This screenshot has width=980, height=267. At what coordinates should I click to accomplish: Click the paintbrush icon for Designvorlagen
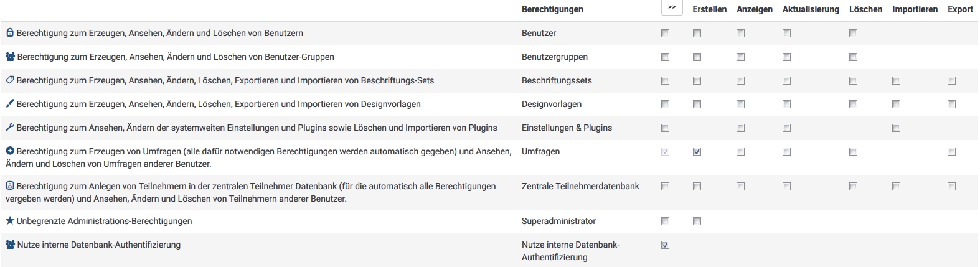[x=10, y=104]
